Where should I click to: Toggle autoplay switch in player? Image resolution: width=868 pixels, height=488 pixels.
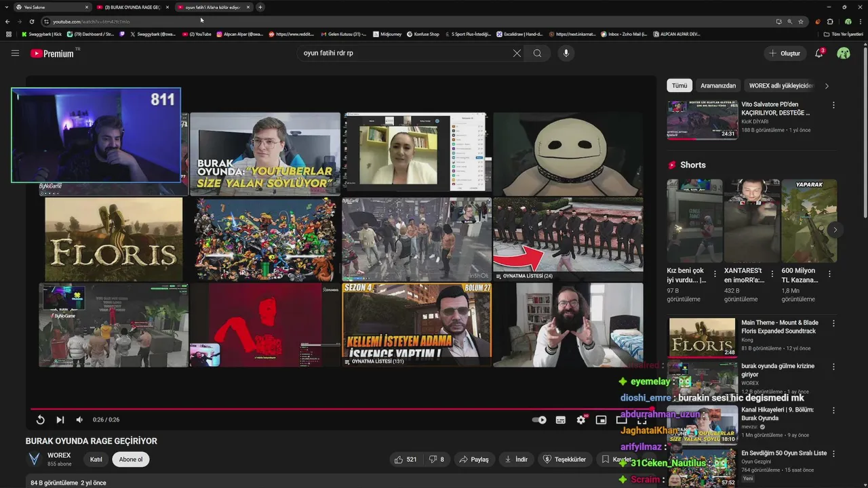tap(539, 420)
